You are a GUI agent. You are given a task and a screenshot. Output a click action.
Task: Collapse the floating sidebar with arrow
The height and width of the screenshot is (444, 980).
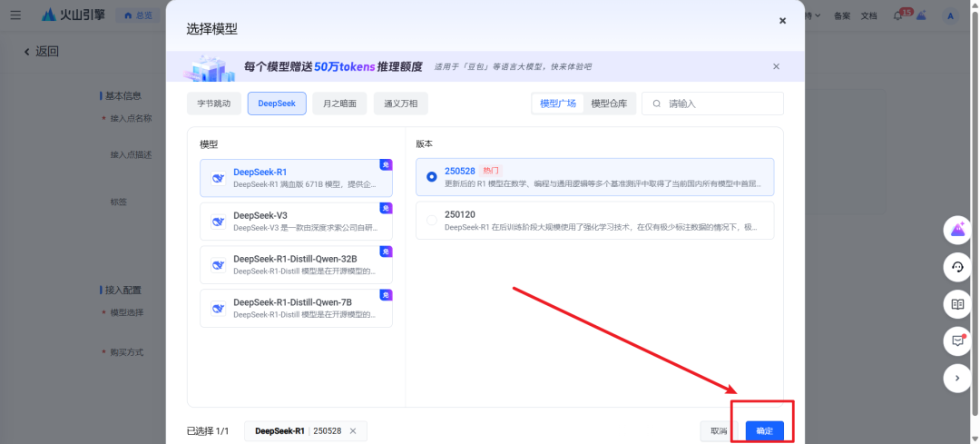(x=957, y=378)
